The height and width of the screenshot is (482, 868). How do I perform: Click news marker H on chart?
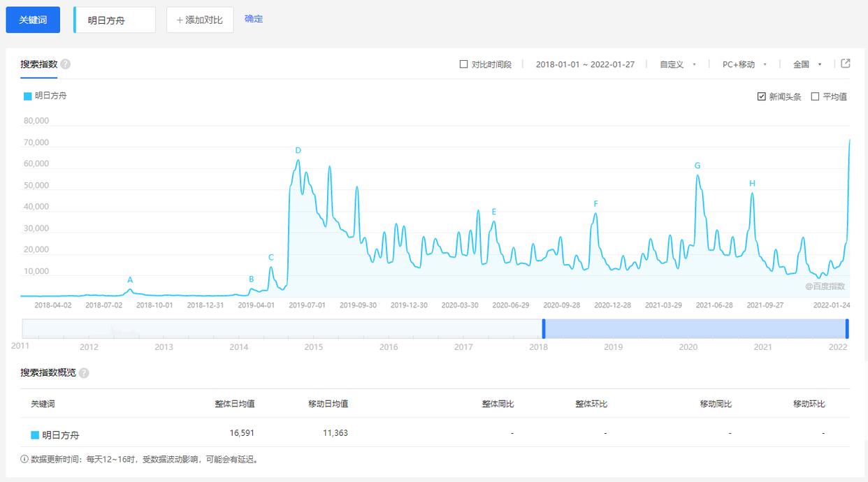click(752, 184)
